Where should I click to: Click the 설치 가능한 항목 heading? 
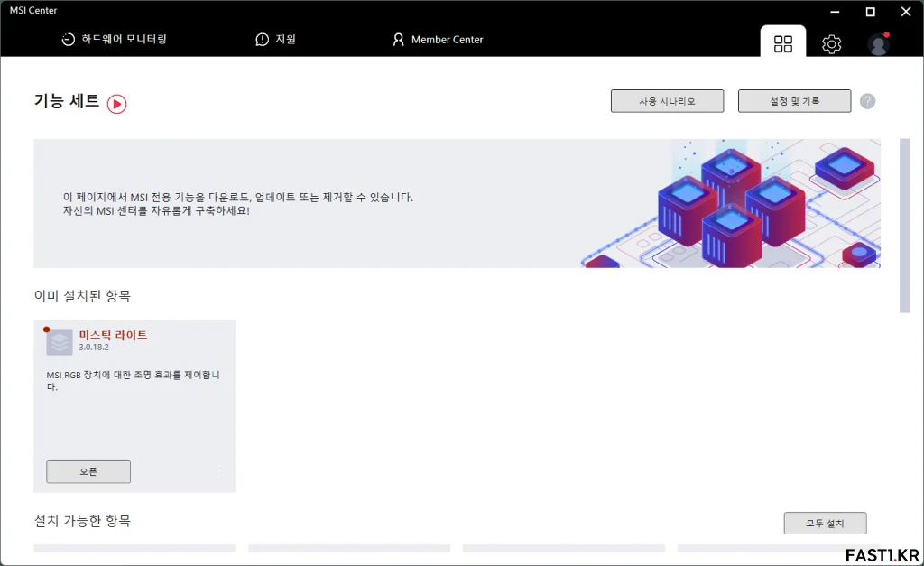(82, 521)
